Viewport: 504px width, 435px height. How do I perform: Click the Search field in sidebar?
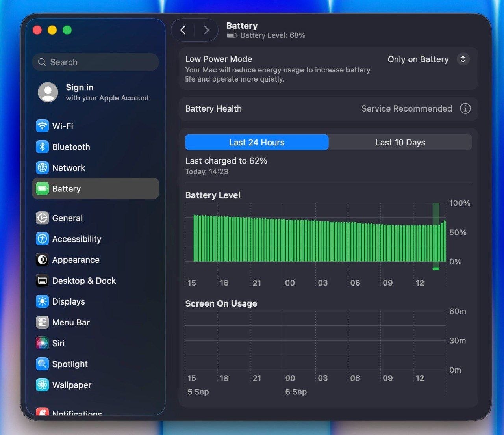pyautogui.click(x=95, y=62)
